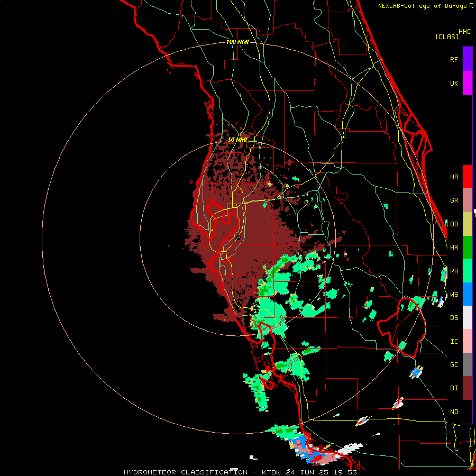Click the ND legend label

coord(454,412)
